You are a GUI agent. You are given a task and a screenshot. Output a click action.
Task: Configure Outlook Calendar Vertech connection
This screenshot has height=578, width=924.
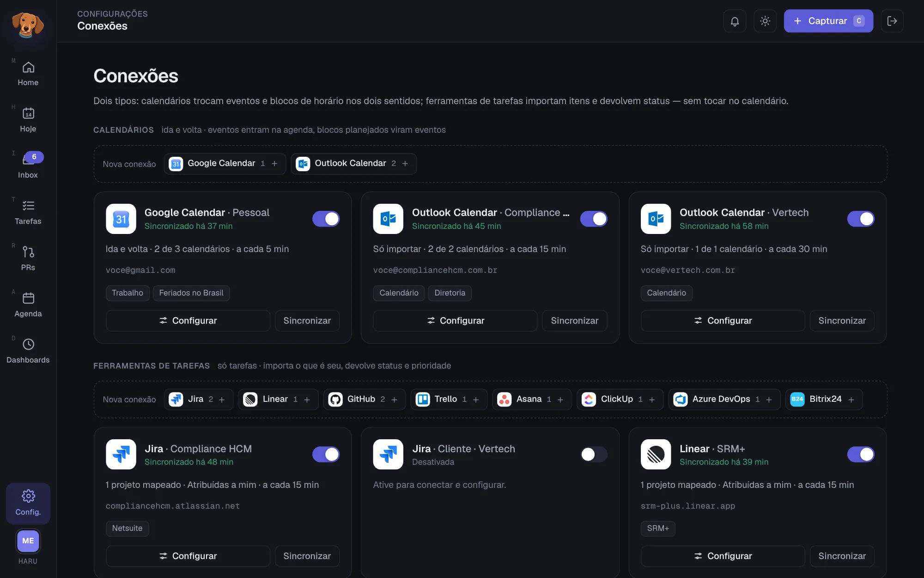tap(723, 320)
